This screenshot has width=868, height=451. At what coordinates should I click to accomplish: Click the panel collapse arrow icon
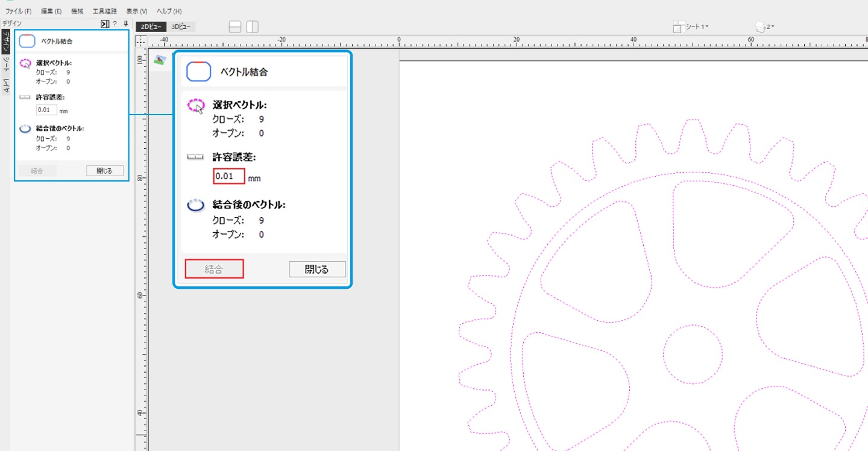point(105,24)
